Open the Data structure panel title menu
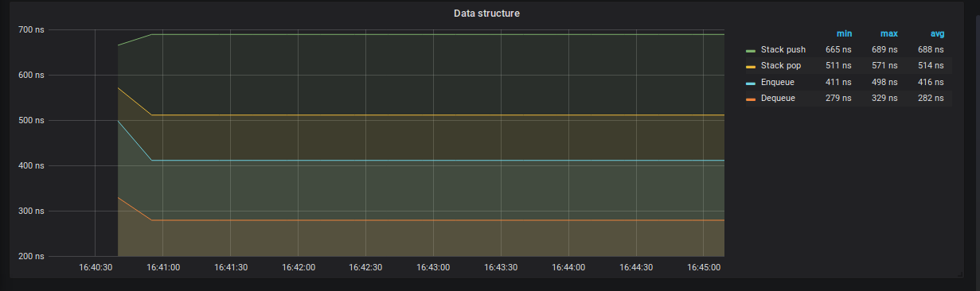The width and height of the screenshot is (980, 291). tap(486, 14)
